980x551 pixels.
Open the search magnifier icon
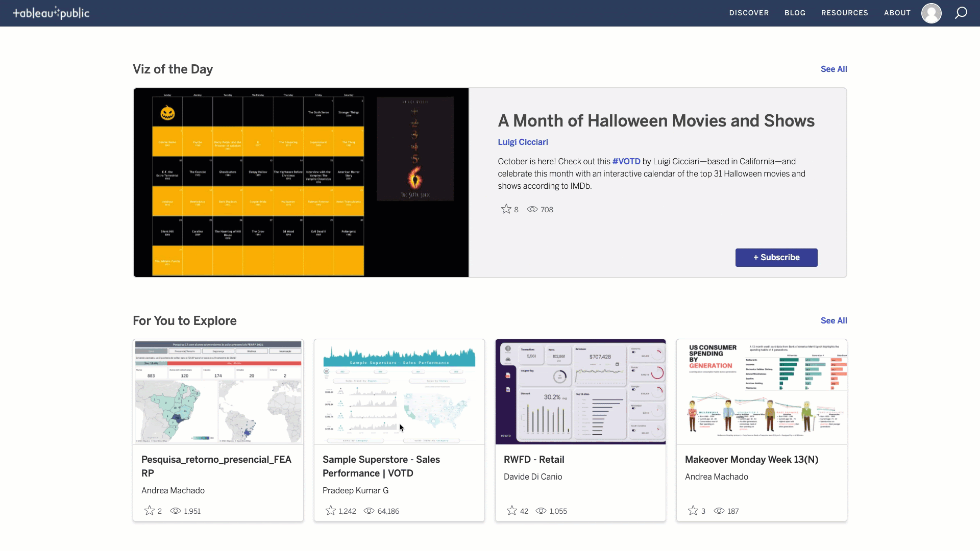[x=961, y=13]
